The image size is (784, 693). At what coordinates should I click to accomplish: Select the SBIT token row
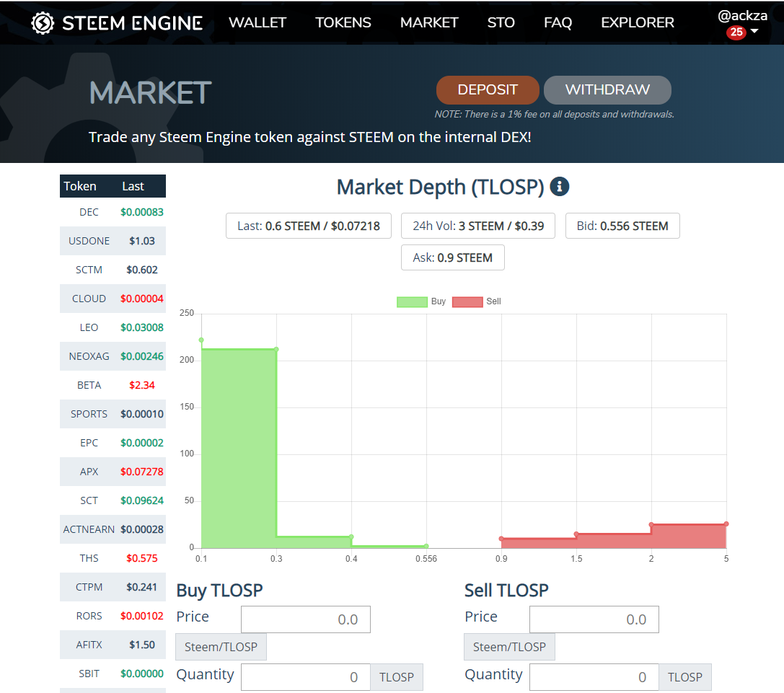(113, 674)
